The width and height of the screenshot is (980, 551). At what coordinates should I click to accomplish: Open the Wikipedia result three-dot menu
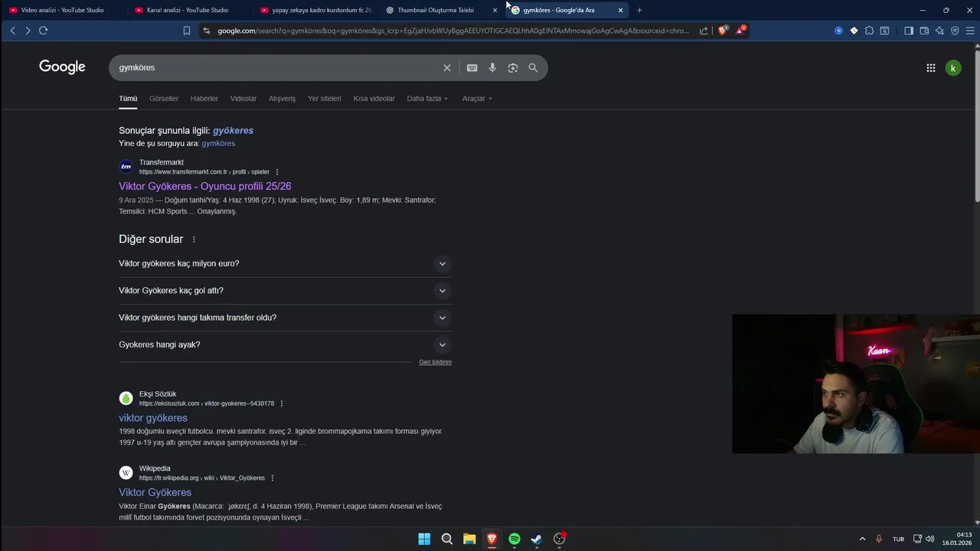[273, 478]
